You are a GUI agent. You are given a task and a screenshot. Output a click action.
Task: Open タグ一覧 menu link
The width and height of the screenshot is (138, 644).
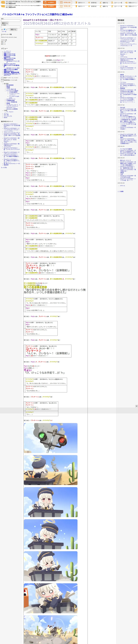(x=6, y=115)
